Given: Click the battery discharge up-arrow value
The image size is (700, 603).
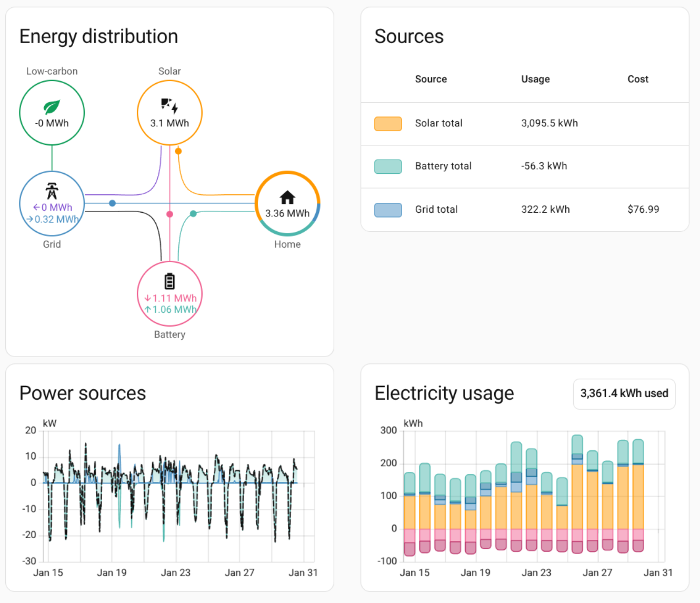Looking at the screenshot, I should (170, 310).
